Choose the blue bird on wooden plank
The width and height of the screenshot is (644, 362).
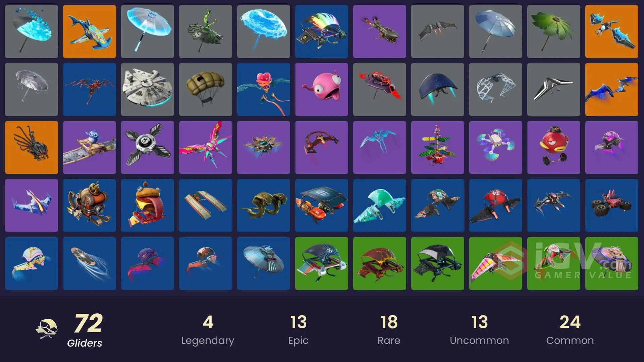click(90, 147)
